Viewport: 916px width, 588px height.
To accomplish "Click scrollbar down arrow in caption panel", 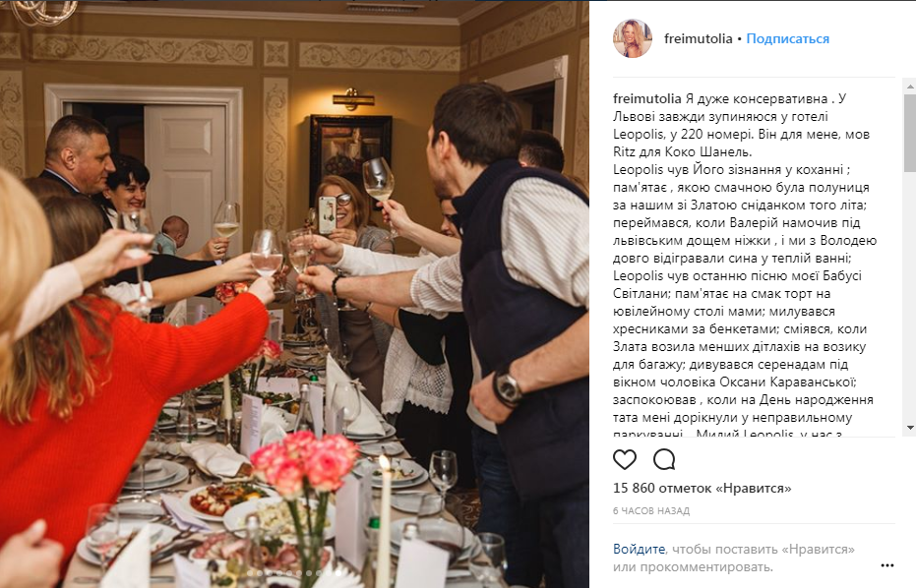I will pyautogui.click(x=909, y=428).
